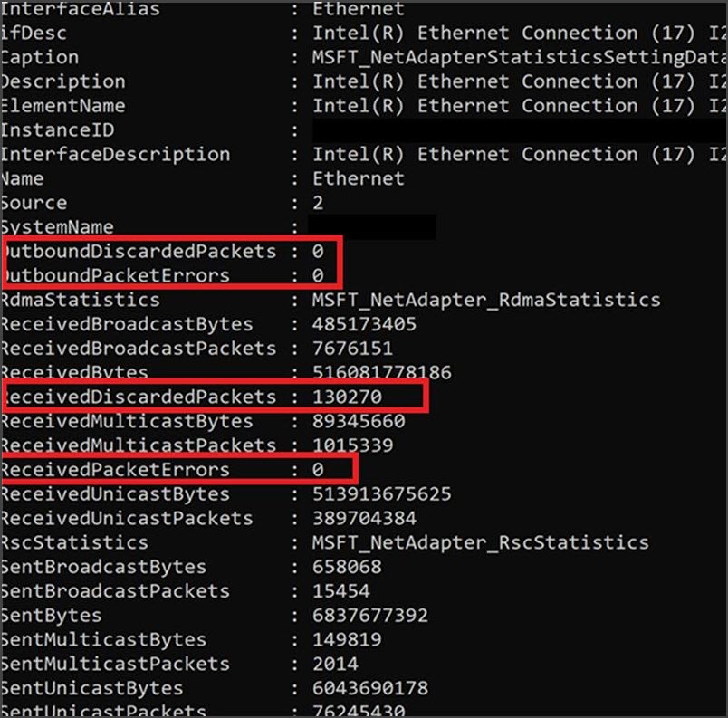Click the SentMulticastBytes value 149819
728x718 pixels.
pyautogui.click(x=347, y=639)
